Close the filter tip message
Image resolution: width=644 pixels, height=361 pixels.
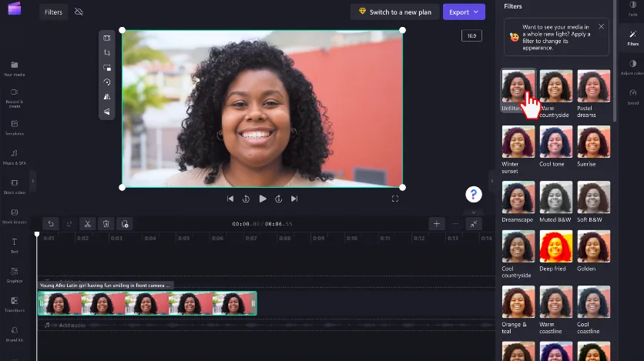coord(601,27)
